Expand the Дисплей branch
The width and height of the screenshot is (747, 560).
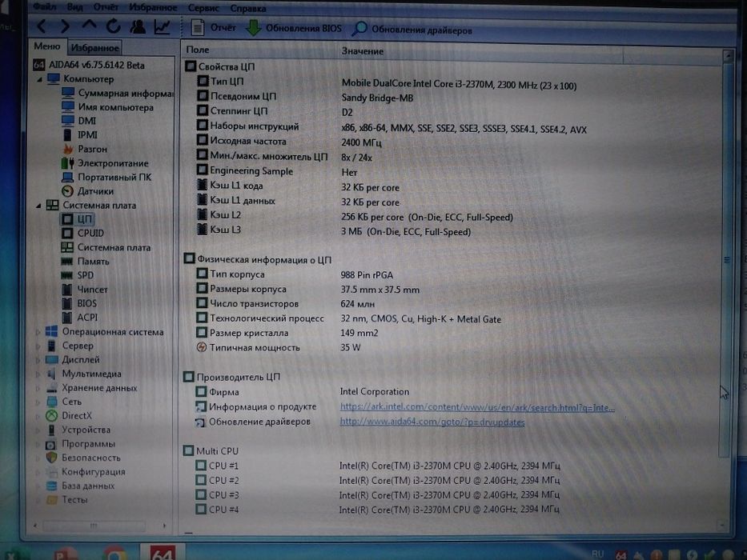(x=38, y=360)
